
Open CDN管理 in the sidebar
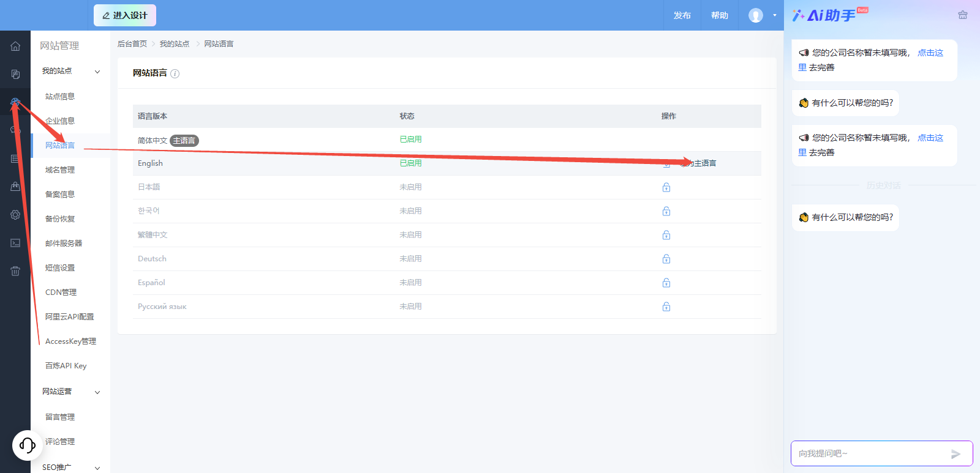point(61,292)
